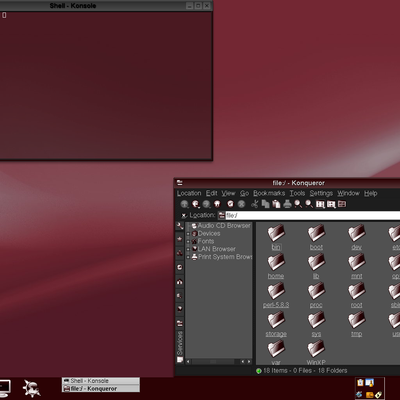Open the Home Folder sidebar tab

(180, 282)
